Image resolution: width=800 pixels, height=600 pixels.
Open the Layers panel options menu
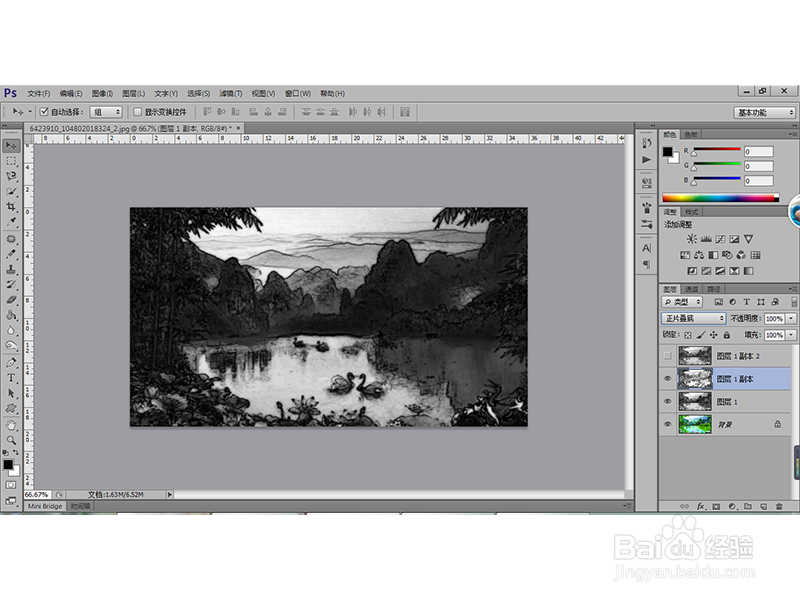[x=792, y=289]
